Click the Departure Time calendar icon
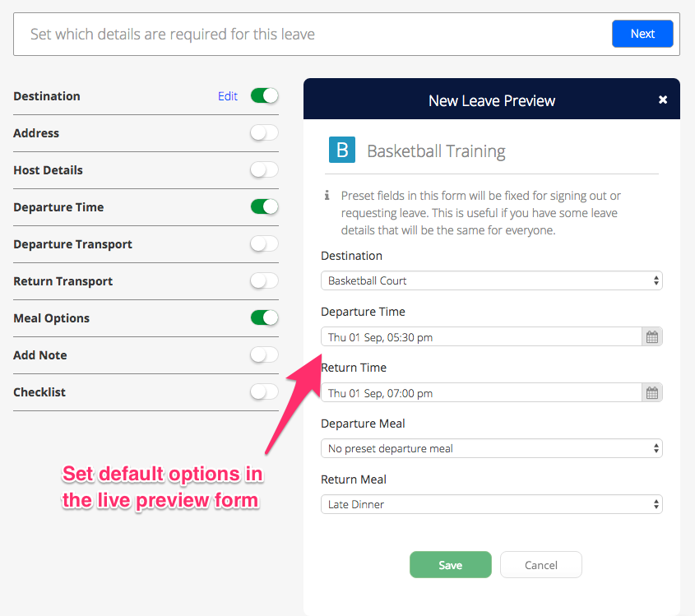Viewport: 695px width, 616px height. click(652, 336)
